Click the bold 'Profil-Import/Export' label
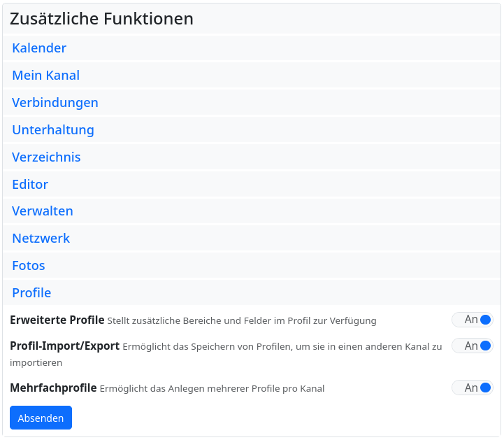Image resolution: width=504 pixels, height=440 pixels. coord(64,346)
